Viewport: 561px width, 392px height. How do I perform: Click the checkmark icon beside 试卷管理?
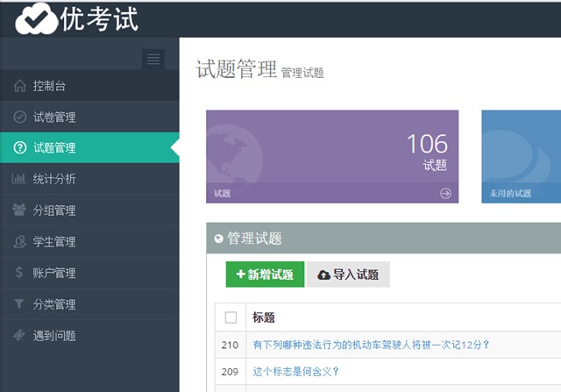19,118
